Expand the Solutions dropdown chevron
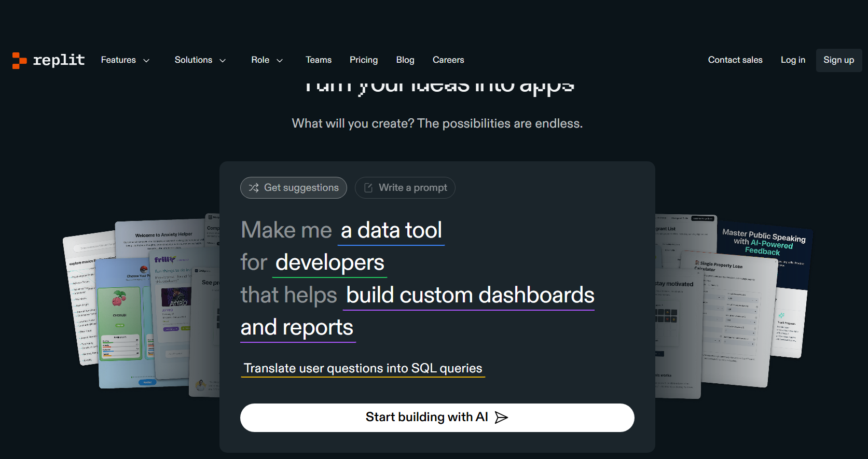868x459 pixels. point(223,61)
